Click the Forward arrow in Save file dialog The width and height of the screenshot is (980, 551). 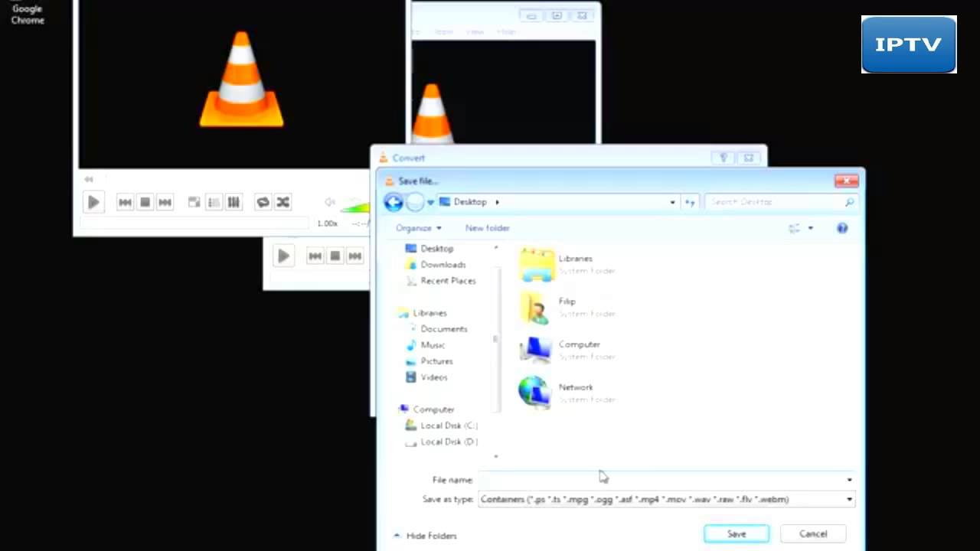click(x=414, y=202)
